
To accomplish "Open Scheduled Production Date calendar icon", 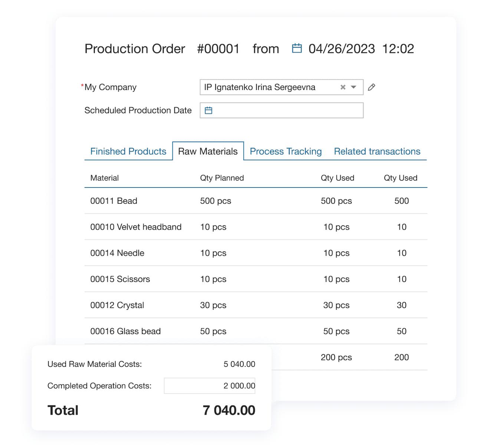I will tap(208, 110).
